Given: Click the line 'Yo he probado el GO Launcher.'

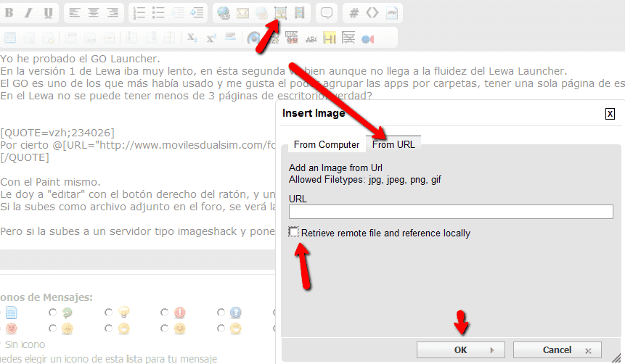Looking at the screenshot, I should pos(80,59).
